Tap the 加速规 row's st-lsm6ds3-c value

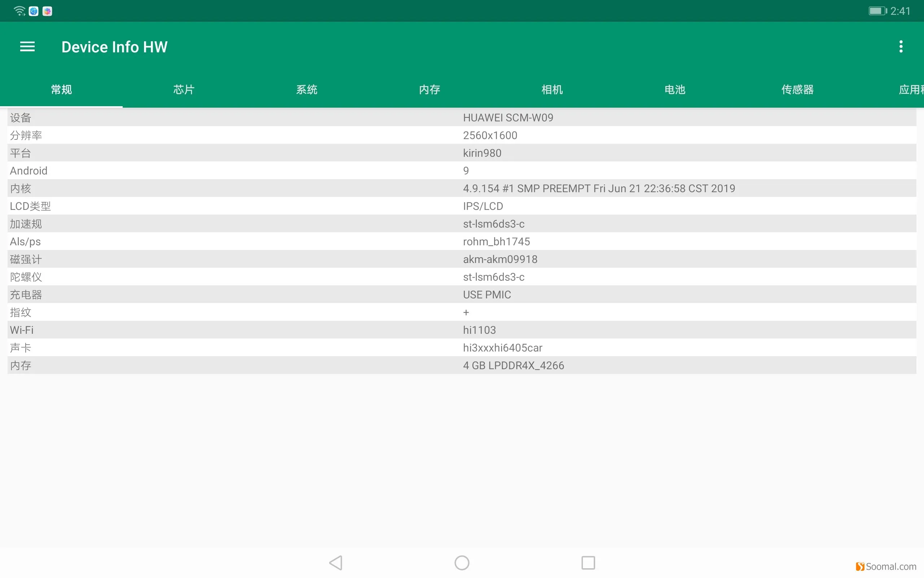click(x=494, y=224)
